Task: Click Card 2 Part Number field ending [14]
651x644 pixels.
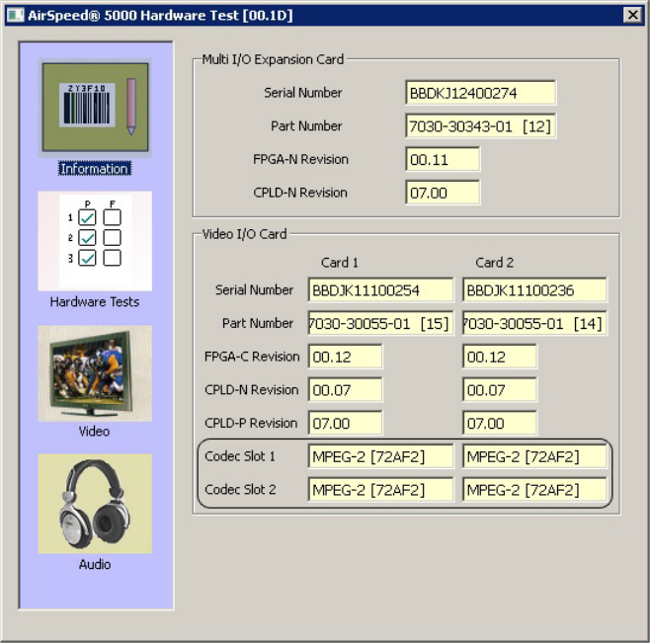Action: (x=534, y=323)
